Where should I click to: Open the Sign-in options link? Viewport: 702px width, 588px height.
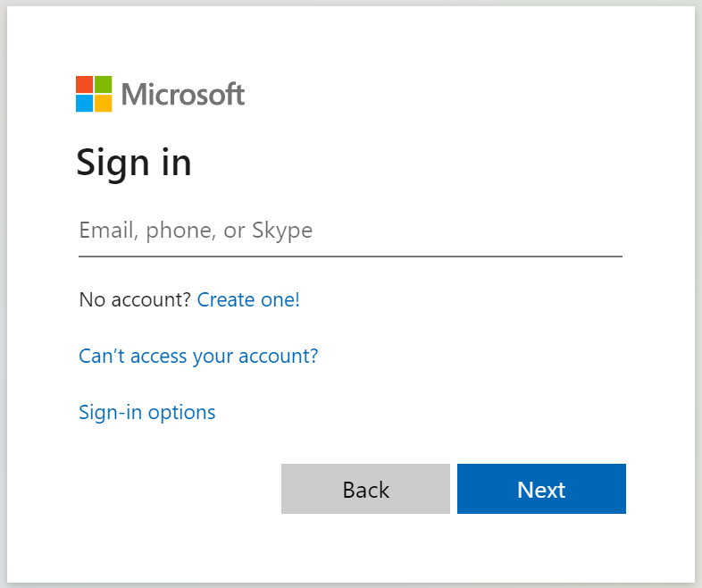[x=147, y=412]
